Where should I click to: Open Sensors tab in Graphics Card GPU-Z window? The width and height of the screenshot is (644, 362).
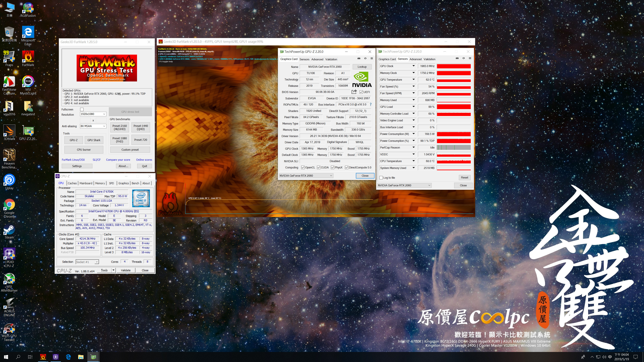click(x=304, y=59)
